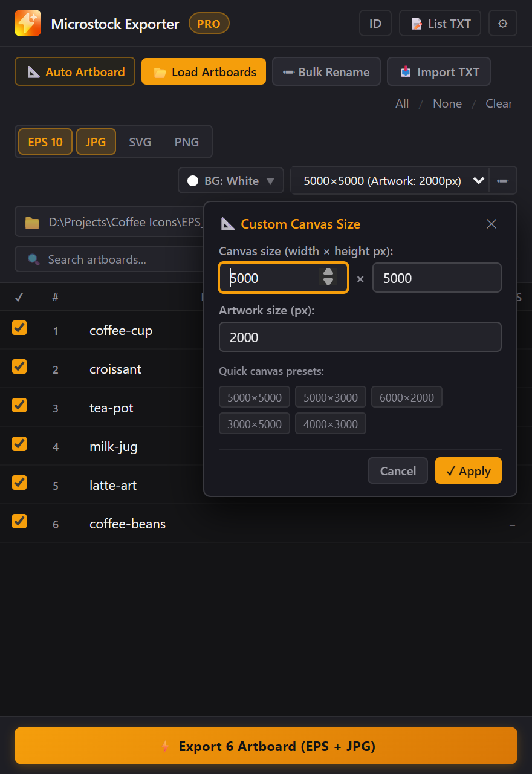The height and width of the screenshot is (774, 532).
Task: Cancel the Custom Canvas Size dialog
Action: point(398,470)
